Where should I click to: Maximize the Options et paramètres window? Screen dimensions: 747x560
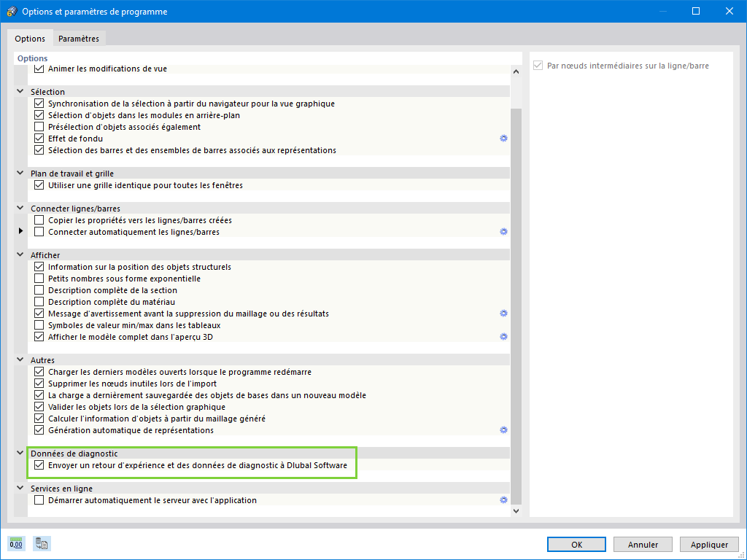click(696, 12)
